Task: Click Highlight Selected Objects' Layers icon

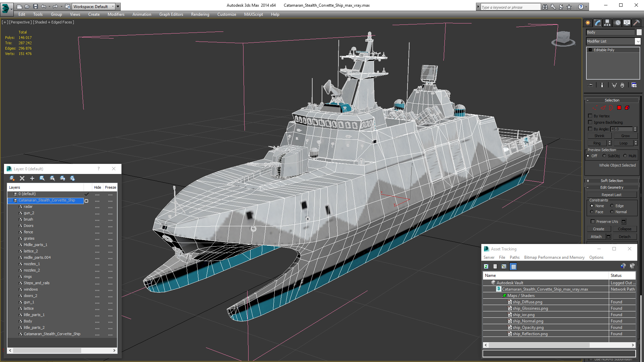Action: (52, 178)
